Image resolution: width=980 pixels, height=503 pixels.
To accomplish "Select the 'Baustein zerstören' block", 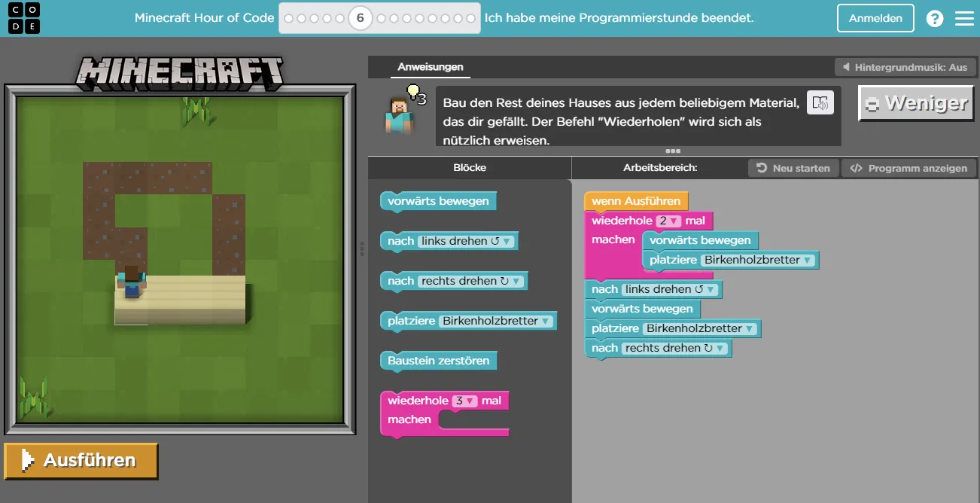I will pos(439,361).
